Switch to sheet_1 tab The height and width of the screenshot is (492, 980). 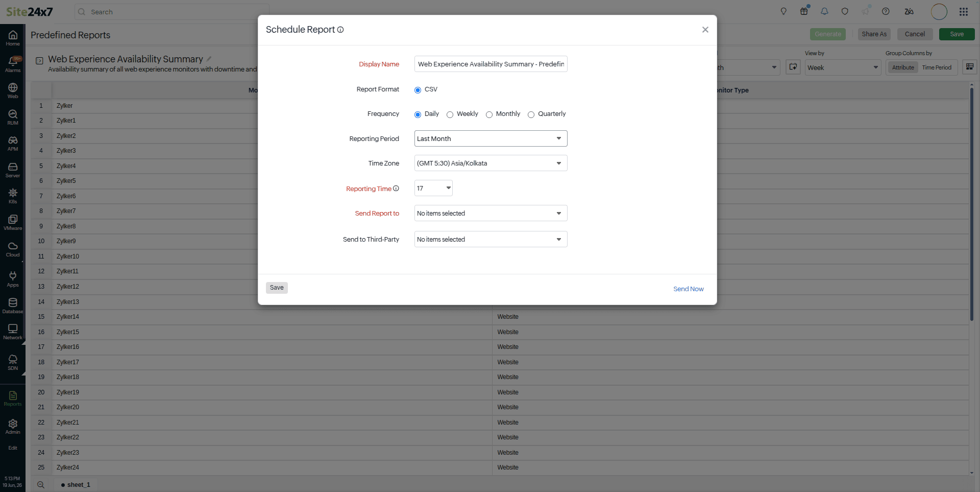point(76,485)
